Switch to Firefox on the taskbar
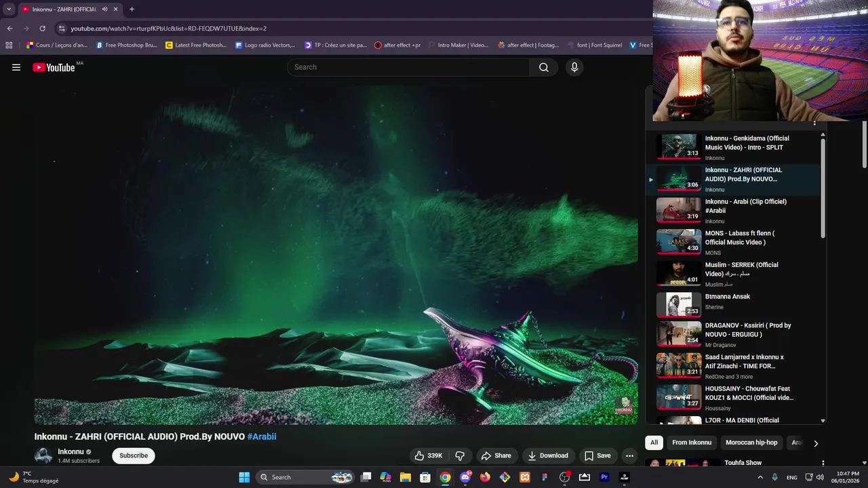868x488 pixels. click(485, 477)
